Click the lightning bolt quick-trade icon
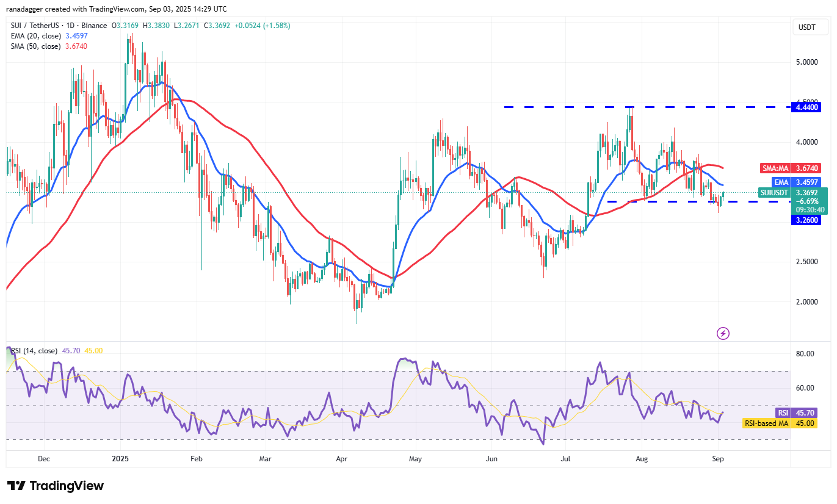 point(723,334)
